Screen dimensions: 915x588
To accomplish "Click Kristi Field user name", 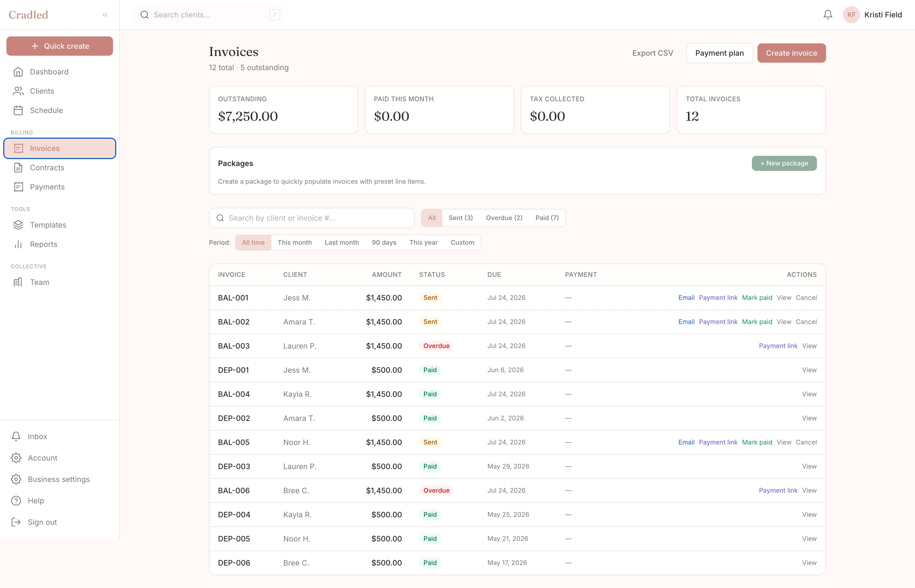I will point(883,15).
